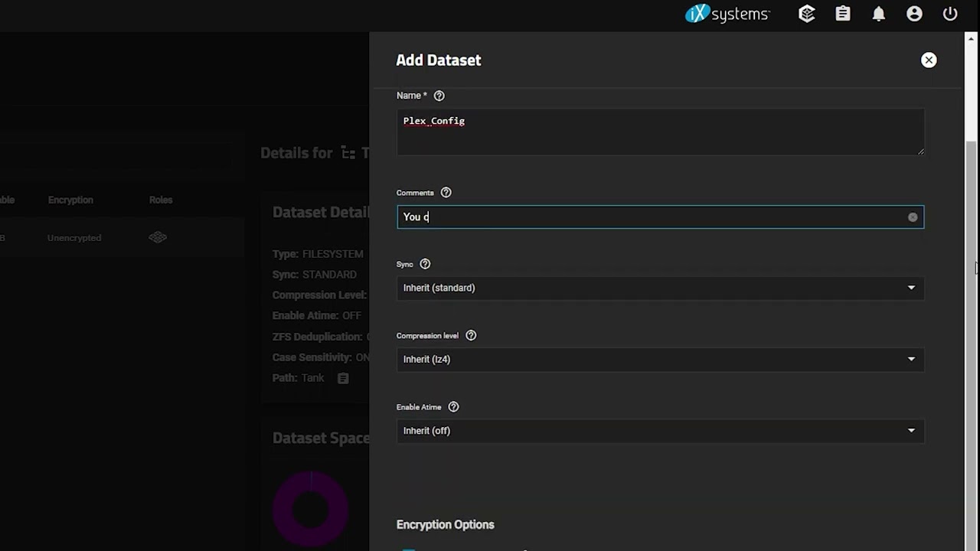The image size is (980, 551).
Task: Click the Encryption Options heading
Action: [445, 524]
